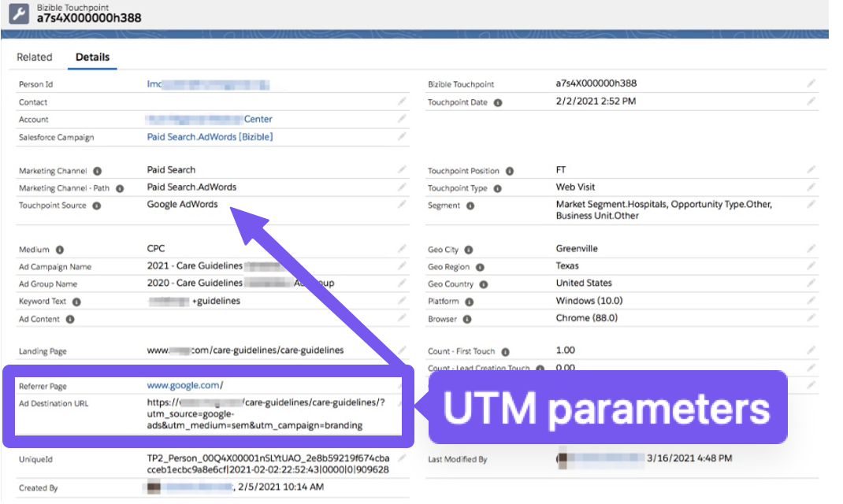Screen dimensions: 843x504
Task: Click the Texas geo region value
Action: (567, 265)
